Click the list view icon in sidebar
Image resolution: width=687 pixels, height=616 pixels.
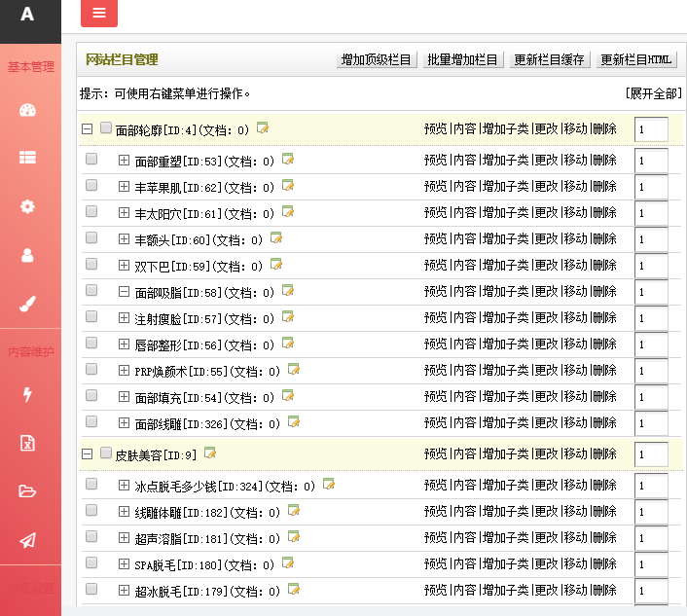point(27,158)
